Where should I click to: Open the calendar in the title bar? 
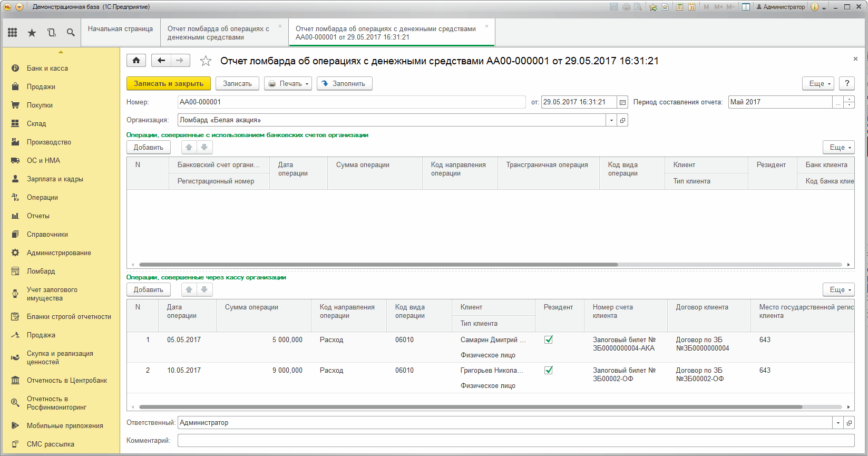pyautogui.click(x=691, y=7)
